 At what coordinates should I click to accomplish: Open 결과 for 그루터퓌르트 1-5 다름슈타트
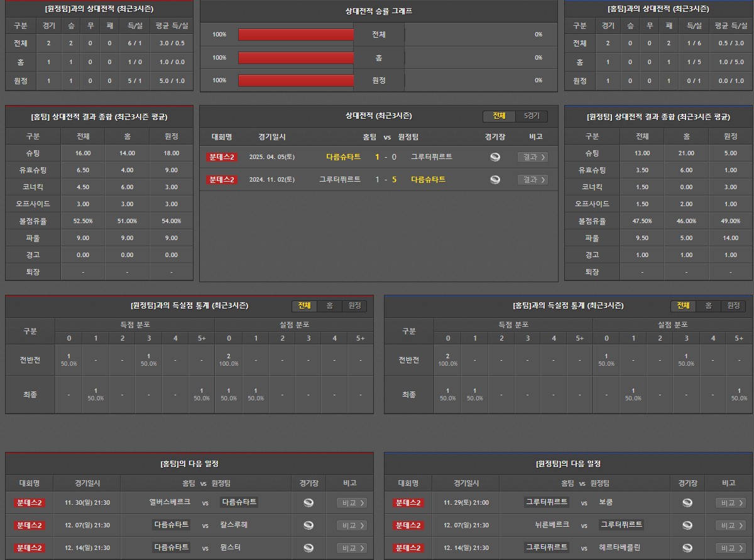click(532, 180)
